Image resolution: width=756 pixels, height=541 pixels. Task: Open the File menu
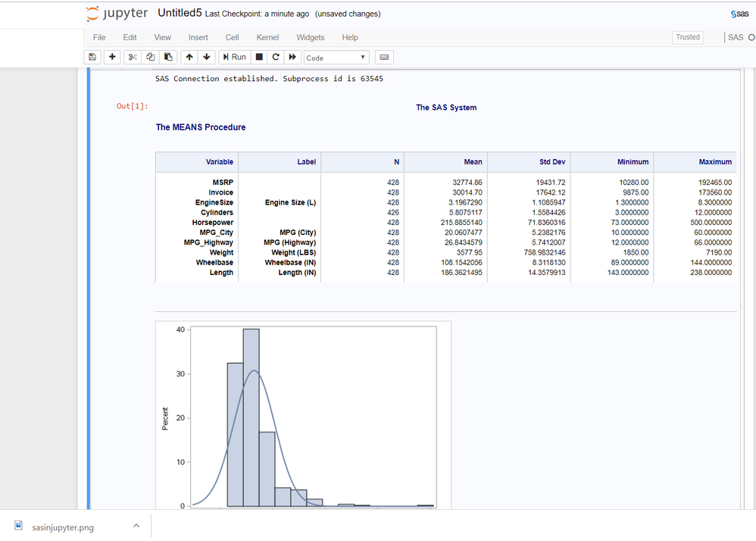point(99,37)
